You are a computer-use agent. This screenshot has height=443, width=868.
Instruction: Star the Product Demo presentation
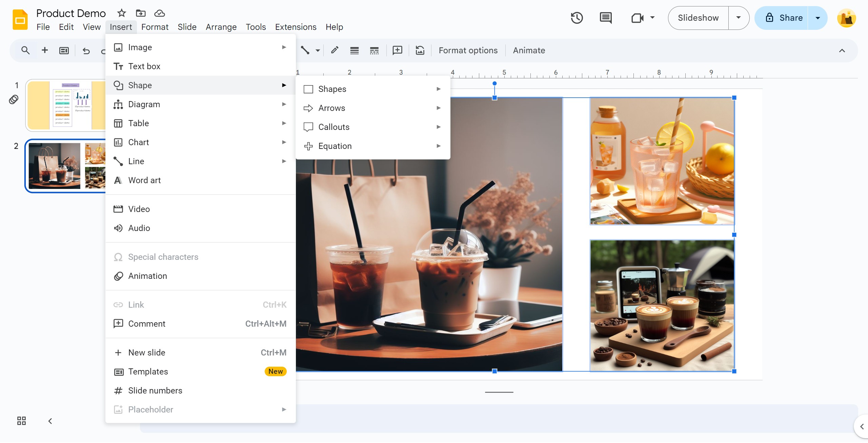[121, 13]
